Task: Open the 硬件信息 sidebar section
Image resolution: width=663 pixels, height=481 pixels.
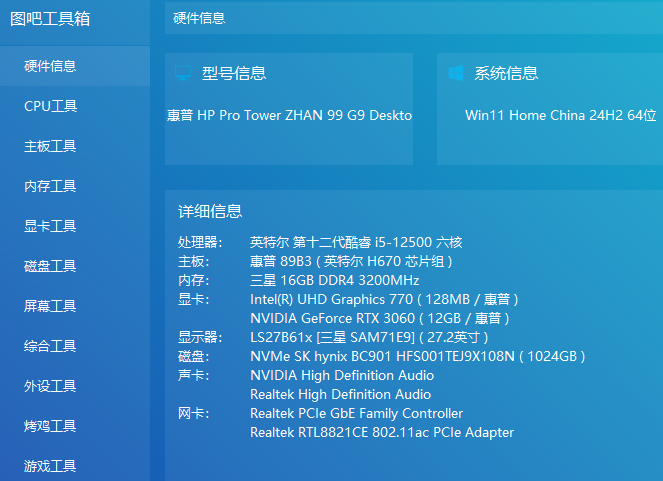Action: 75,66
